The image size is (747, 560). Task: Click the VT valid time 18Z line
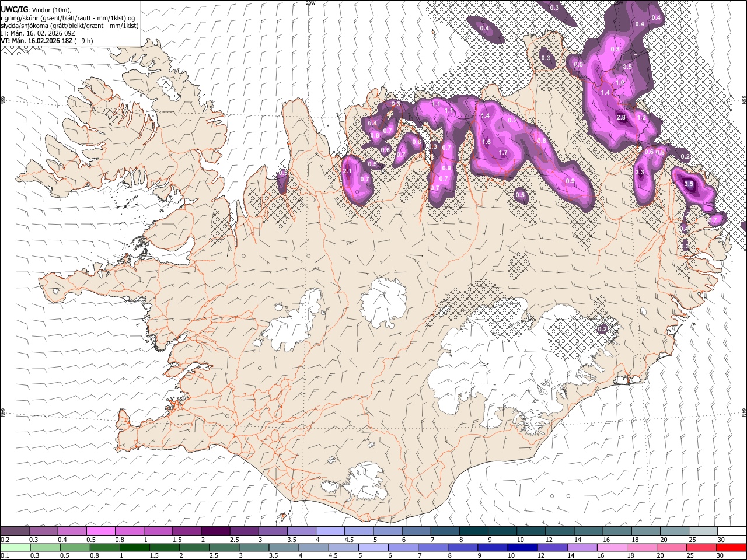tap(47, 41)
